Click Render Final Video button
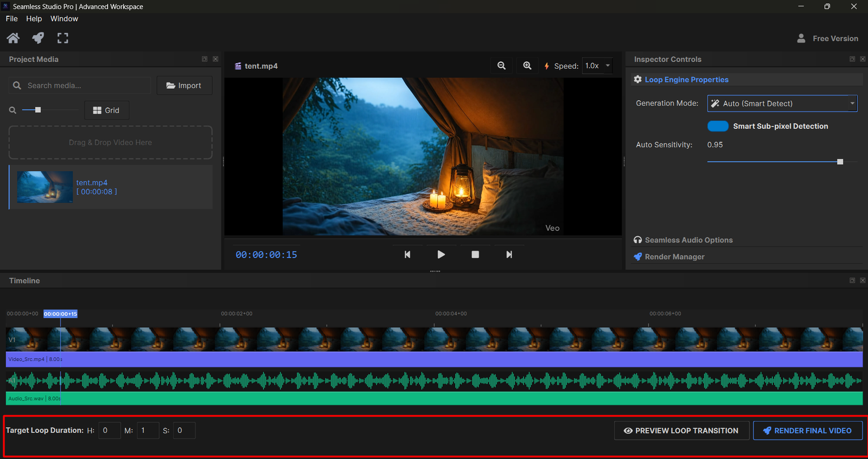 pos(808,430)
